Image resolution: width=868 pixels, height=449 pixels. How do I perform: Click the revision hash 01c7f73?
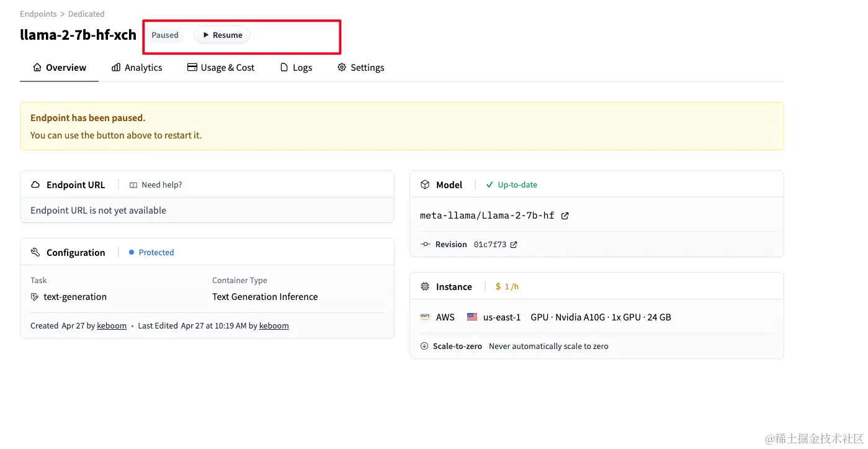tap(490, 245)
